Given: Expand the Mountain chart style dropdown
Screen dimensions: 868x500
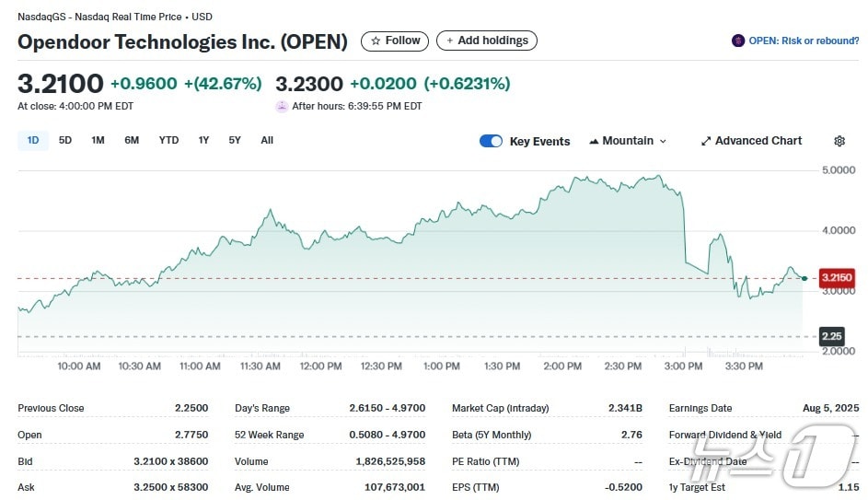Looking at the screenshot, I should tap(663, 141).
